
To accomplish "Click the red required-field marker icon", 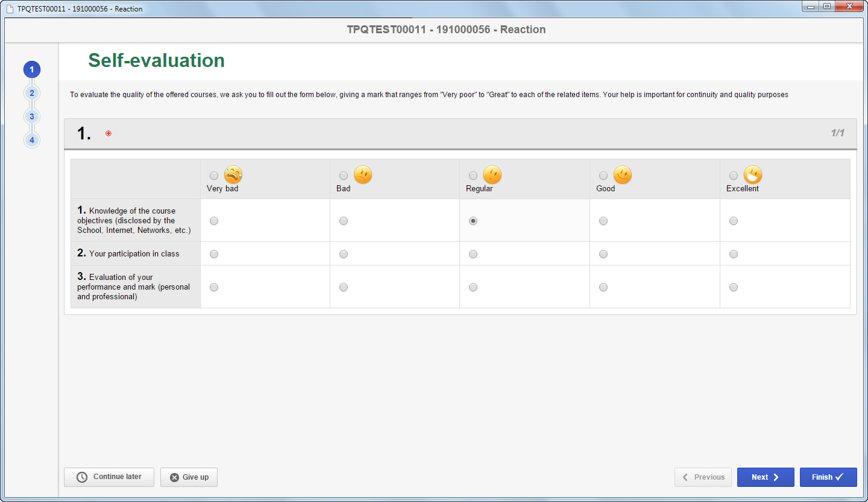I will coord(108,133).
